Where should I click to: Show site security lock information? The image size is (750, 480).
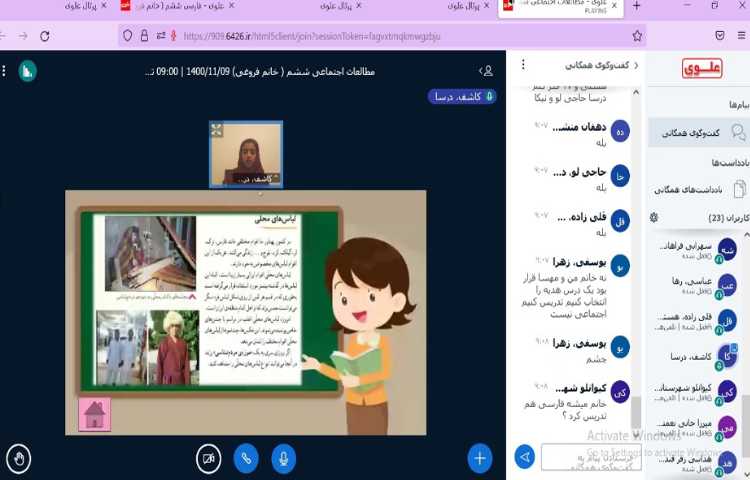coord(144,36)
